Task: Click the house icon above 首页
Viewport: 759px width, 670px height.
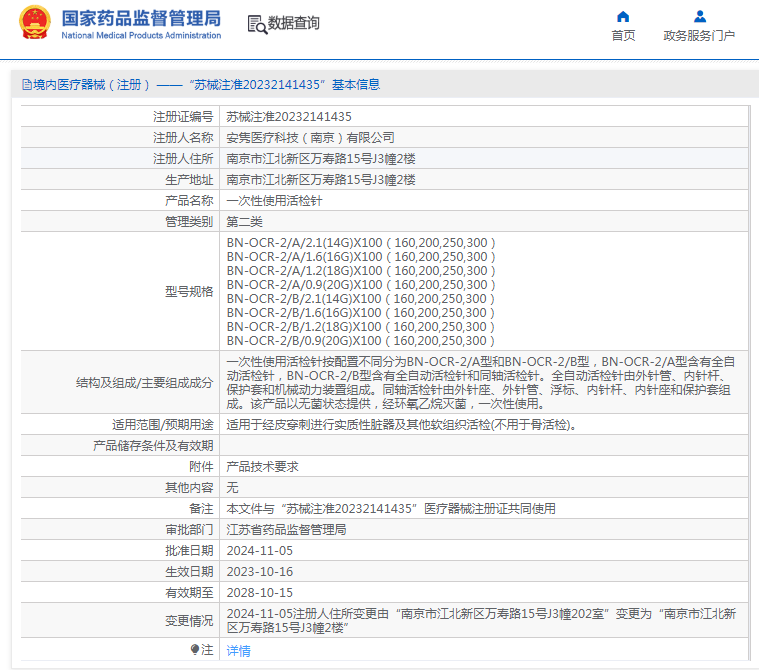Action: pyautogui.click(x=623, y=16)
